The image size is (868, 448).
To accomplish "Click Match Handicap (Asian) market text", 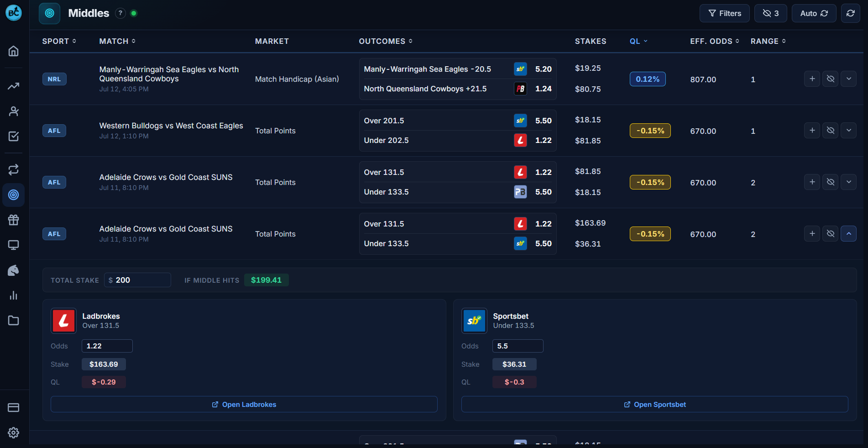I will click(x=297, y=79).
